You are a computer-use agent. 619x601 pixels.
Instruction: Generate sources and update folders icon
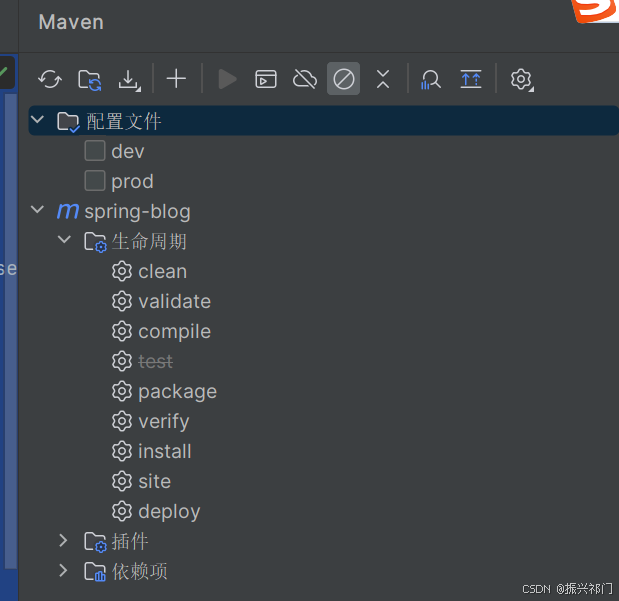click(x=90, y=79)
